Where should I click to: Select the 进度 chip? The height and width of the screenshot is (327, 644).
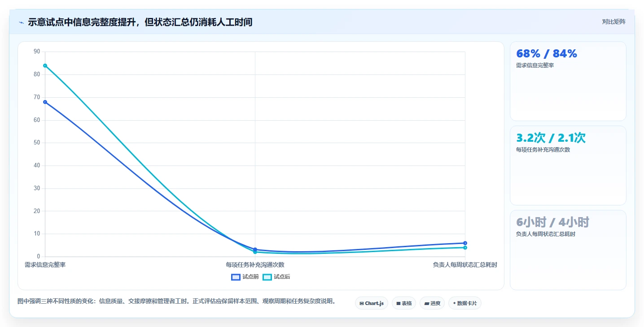[x=432, y=303]
